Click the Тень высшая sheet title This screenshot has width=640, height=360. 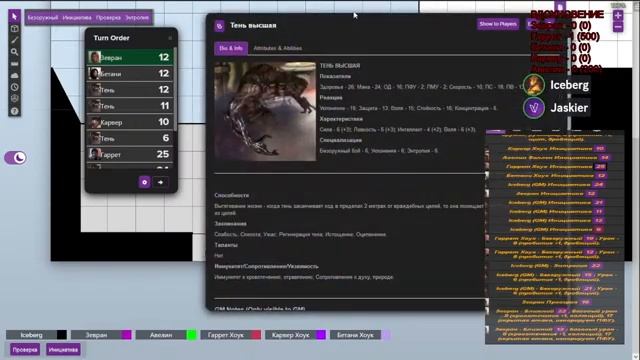pos(253,25)
